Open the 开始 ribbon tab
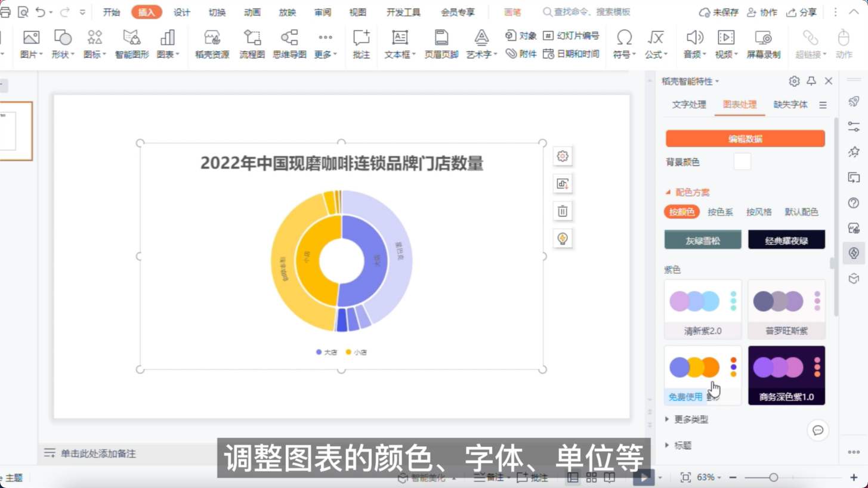The image size is (868, 488). point(112,12)
